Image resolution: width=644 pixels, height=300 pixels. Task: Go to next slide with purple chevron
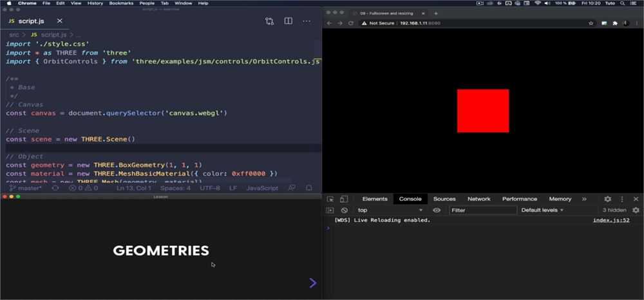[x=313, y=283]
